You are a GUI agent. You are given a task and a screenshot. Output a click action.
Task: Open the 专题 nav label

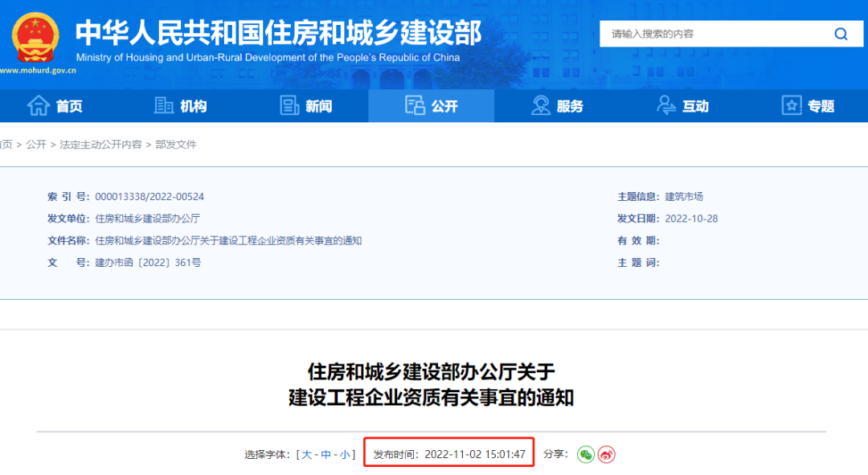[x=821, y=106]
